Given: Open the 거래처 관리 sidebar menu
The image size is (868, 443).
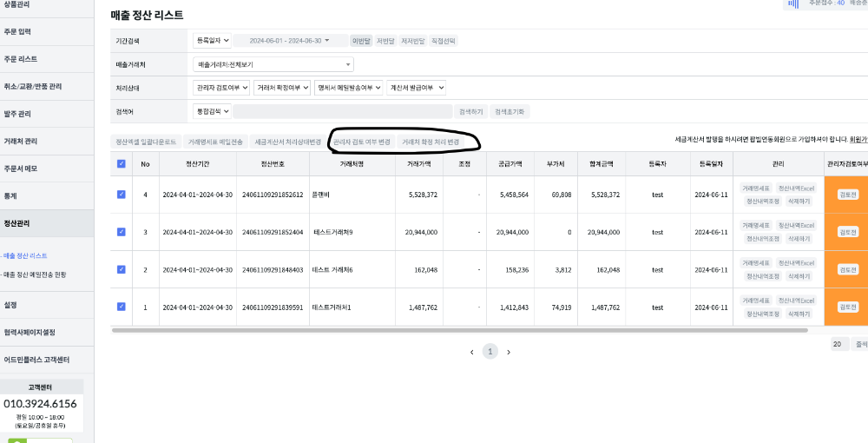Looking at the screenshot, I should (x=47, y=142).
